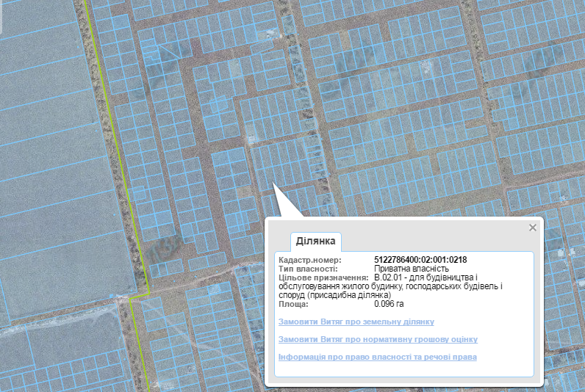Click the Площа label
The image size is (585, 392).
point(294,304)
